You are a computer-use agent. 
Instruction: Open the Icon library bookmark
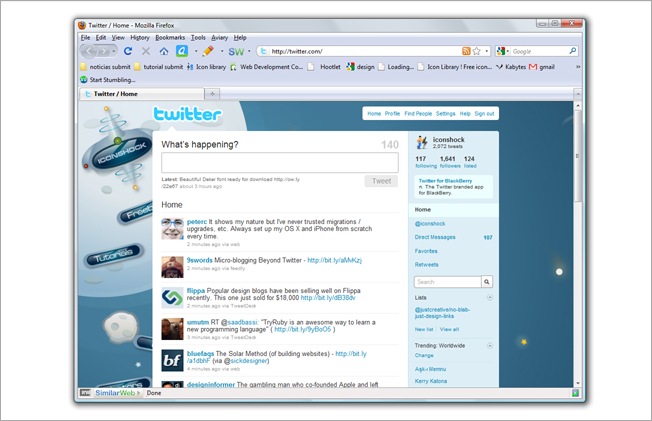[x=207, y=67]
